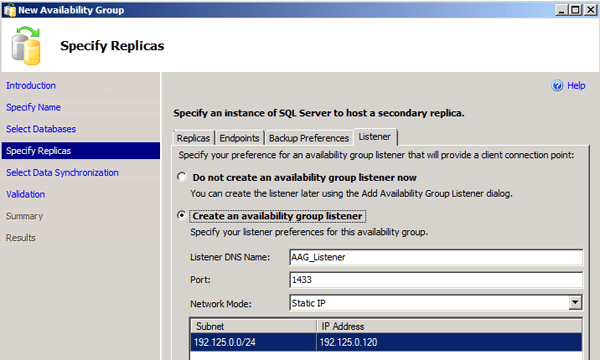The height and width of the screenshot is (360, 600).
Task: Go to the Introduction wizard page
Action: tap(31, 86)
